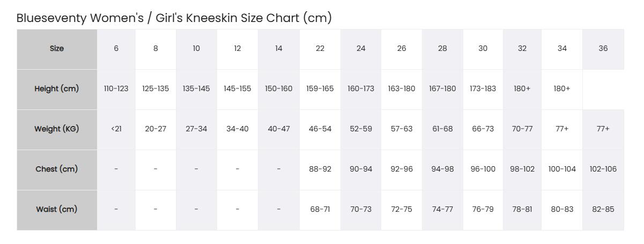Select size 22 column header
The image size is (644, 244).
(320, 49)
